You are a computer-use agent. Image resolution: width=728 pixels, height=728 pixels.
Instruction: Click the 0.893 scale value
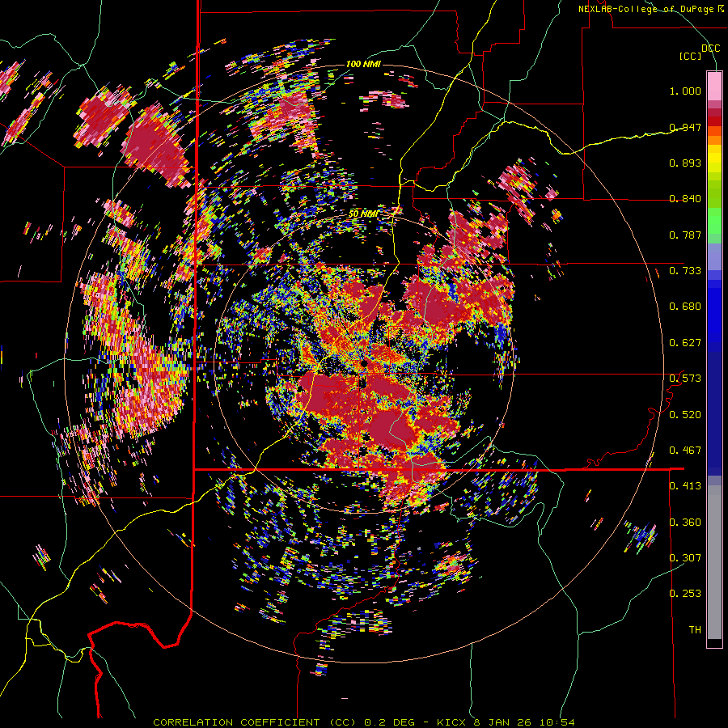click(x=685, y=163)
